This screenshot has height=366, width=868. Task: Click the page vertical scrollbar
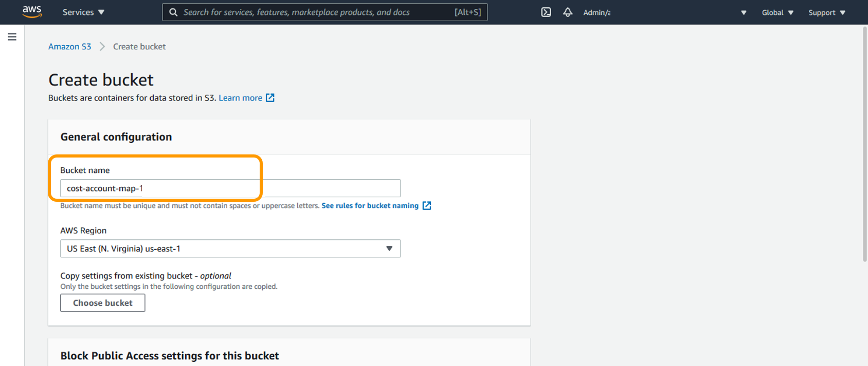tap(865, 144)
